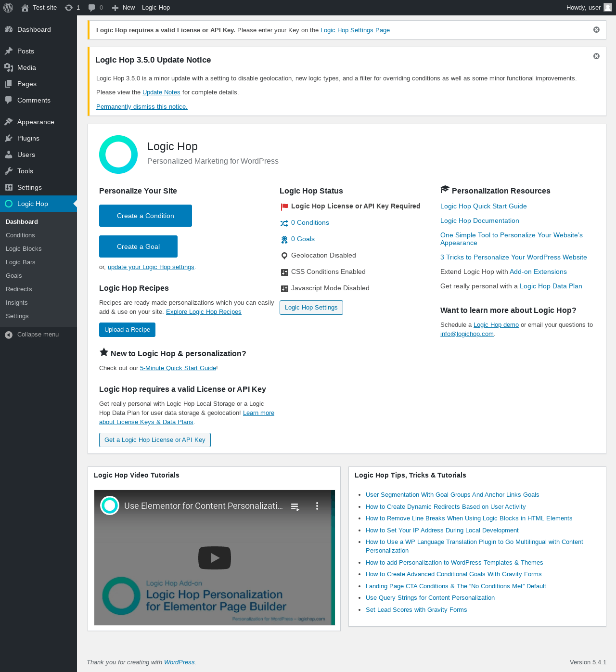Click the Media library icon

(9, 67)
